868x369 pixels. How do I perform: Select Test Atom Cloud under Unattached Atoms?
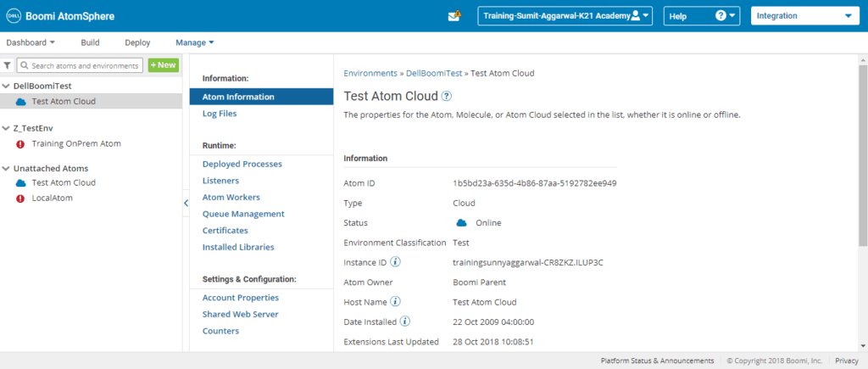coord(64,182)
